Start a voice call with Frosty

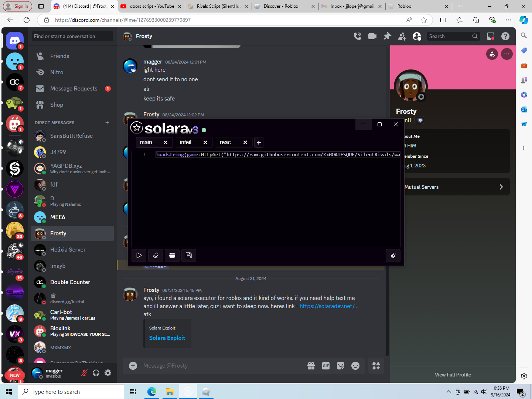[358, 36]
